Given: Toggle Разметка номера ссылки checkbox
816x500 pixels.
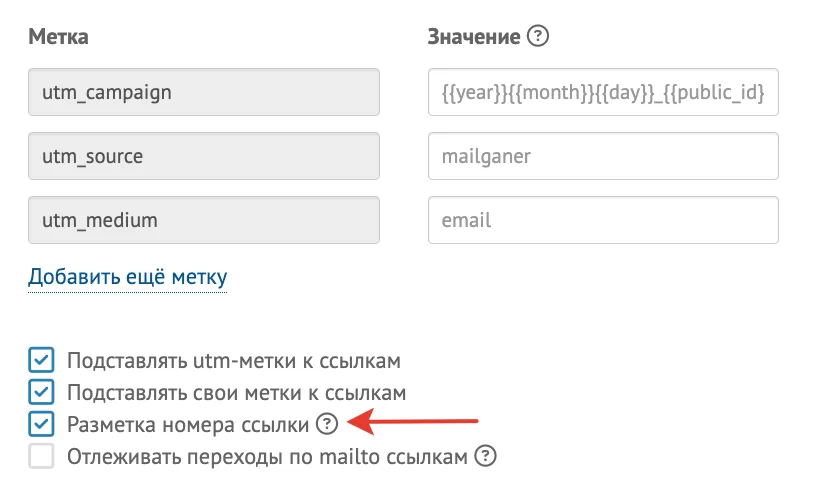Looking at the screenshot, I should click(x=41, y=424).
